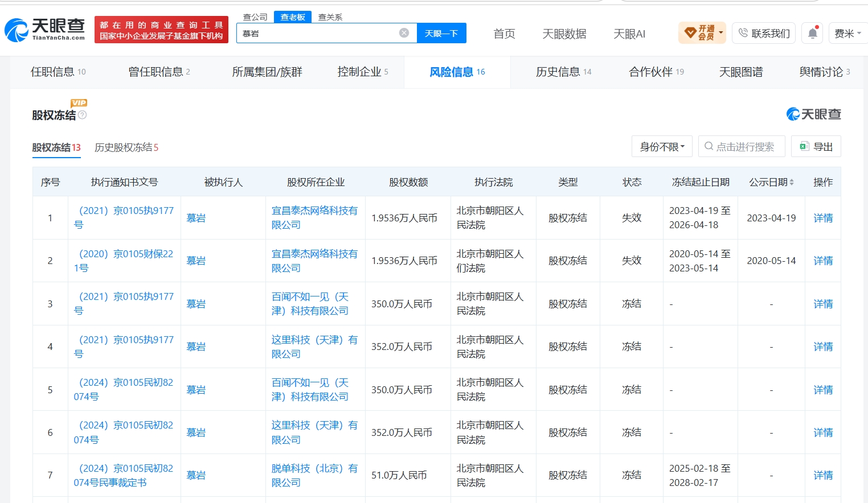Click the 天眼一下 search button
Viewport: 868px width, 503px height.
[441, 33]
